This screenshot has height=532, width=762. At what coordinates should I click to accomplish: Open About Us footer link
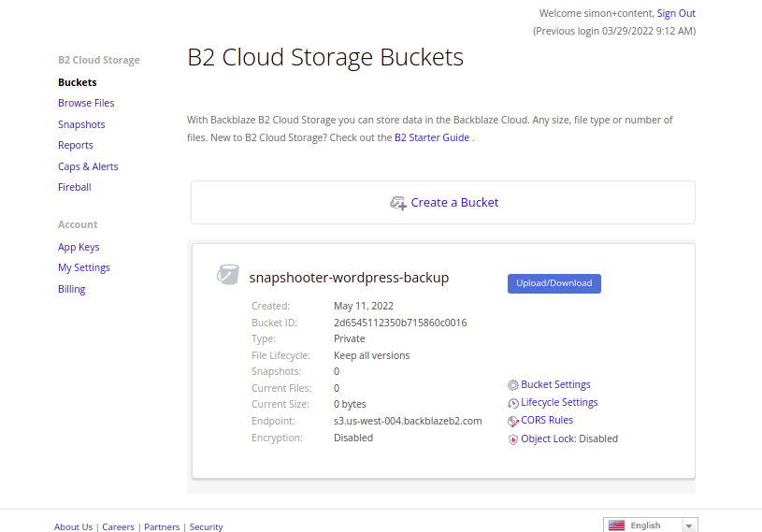coord(73,526)
